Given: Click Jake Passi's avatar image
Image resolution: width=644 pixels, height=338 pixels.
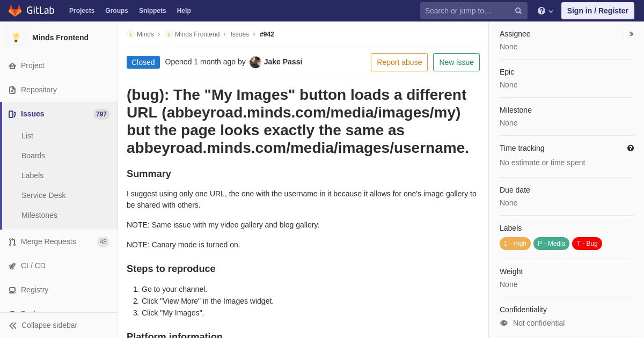Looking at the screenshot, I should click(255, 62).
